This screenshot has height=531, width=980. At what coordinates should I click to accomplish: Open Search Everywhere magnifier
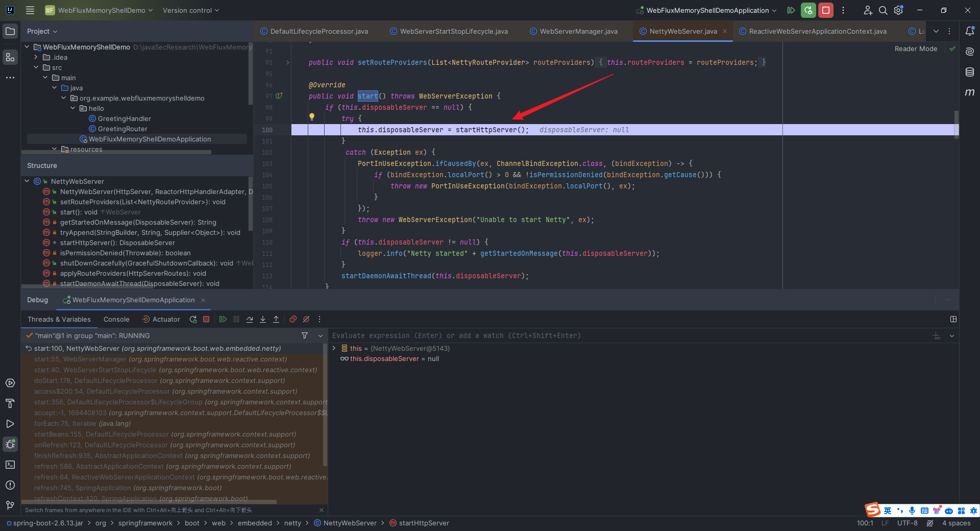pyautogui.click(x=883, y=10)
